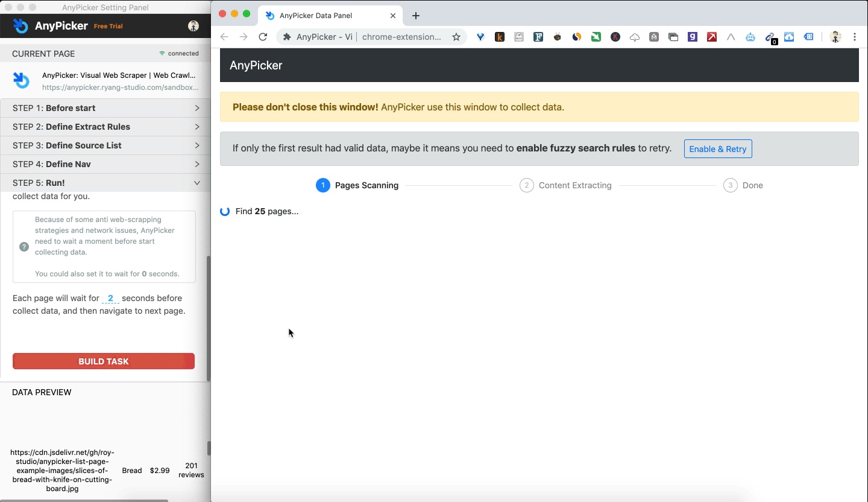Click the red BUILD TASK button

pos(104,361)
